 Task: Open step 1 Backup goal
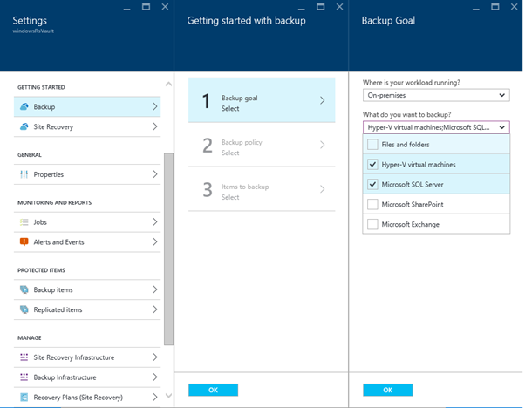pyautogui.click(x=262, y=100)
